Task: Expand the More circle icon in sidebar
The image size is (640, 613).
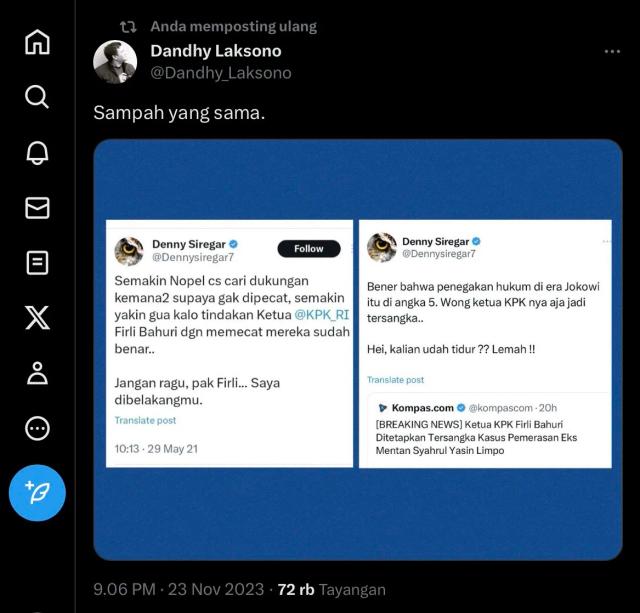Action: point(37,429)
